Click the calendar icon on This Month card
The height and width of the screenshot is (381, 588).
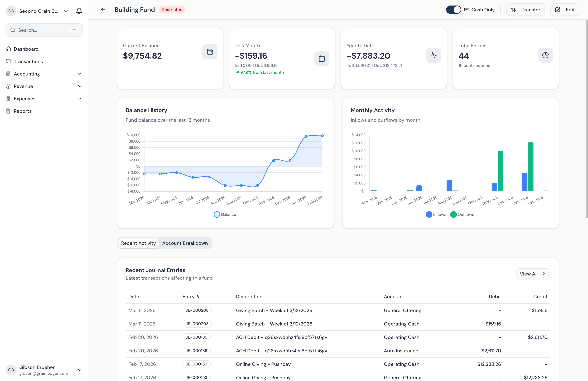coord(321,58)
